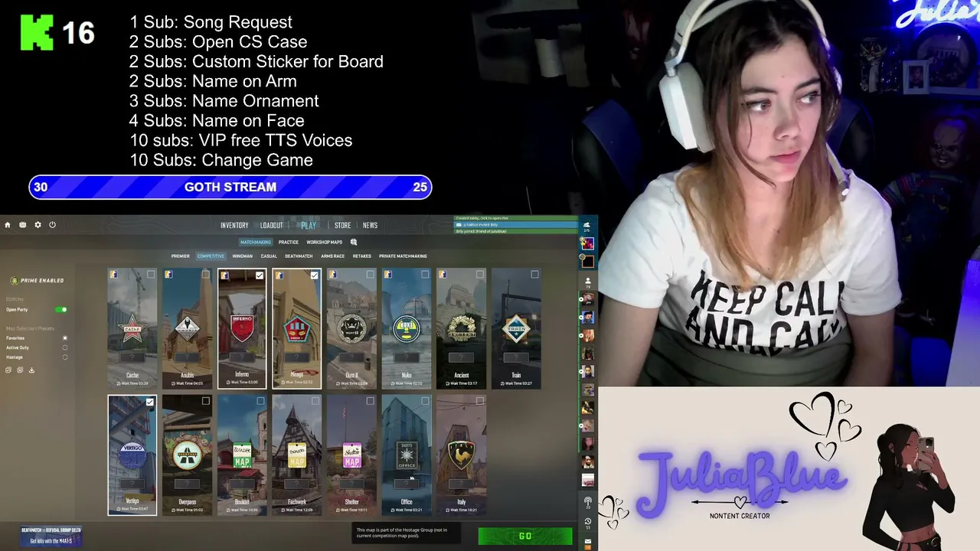
Task: Select the Arms Race game mode tab
Action: (333, 256)
